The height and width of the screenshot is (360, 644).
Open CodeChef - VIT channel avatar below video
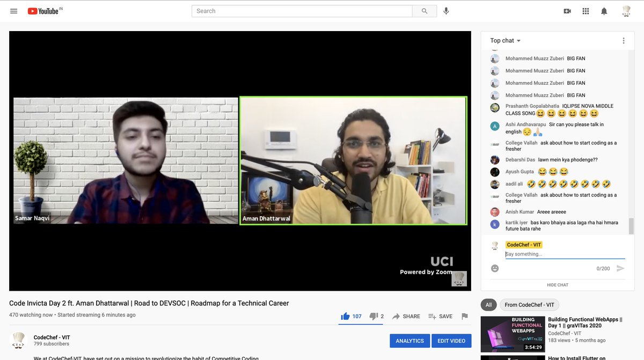pos(18,341)
